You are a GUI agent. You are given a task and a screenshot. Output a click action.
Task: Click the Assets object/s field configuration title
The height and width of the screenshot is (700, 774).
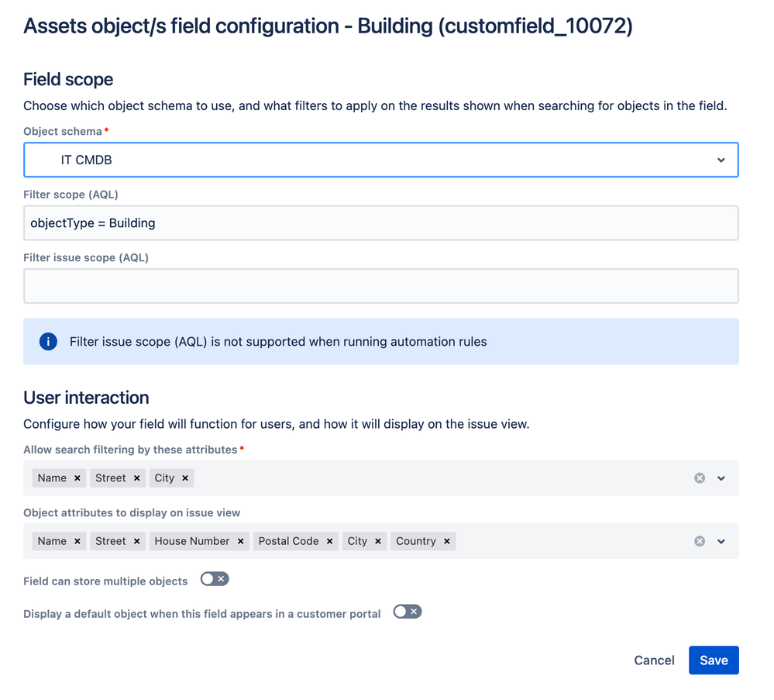[x=328, y=26]
